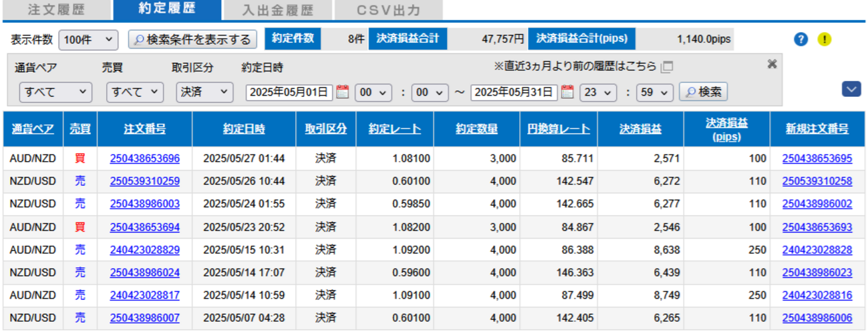Viewport: 868px width, 332px height.
Task: Open the end hour 23 dropdown
Action: (597, 92)
